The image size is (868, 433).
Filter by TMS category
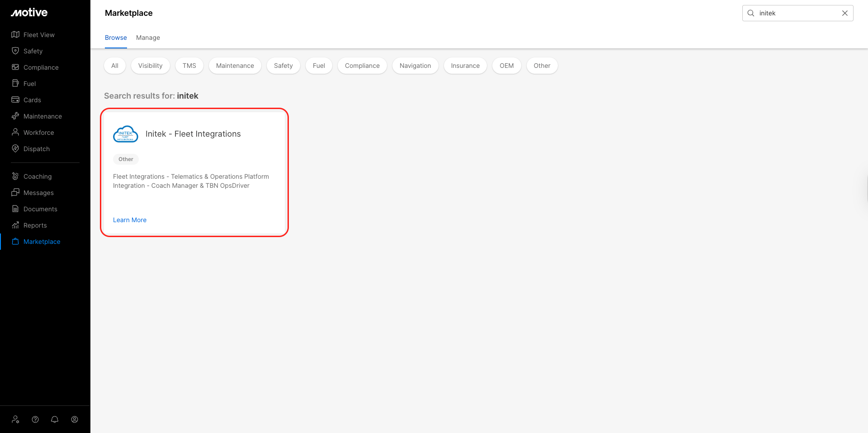click(x=189, y=66)
